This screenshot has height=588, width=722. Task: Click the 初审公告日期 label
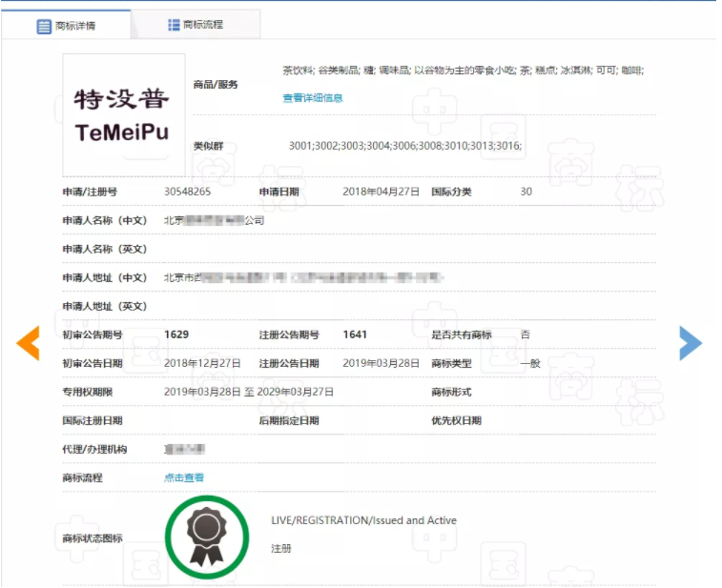click(93, 363)
